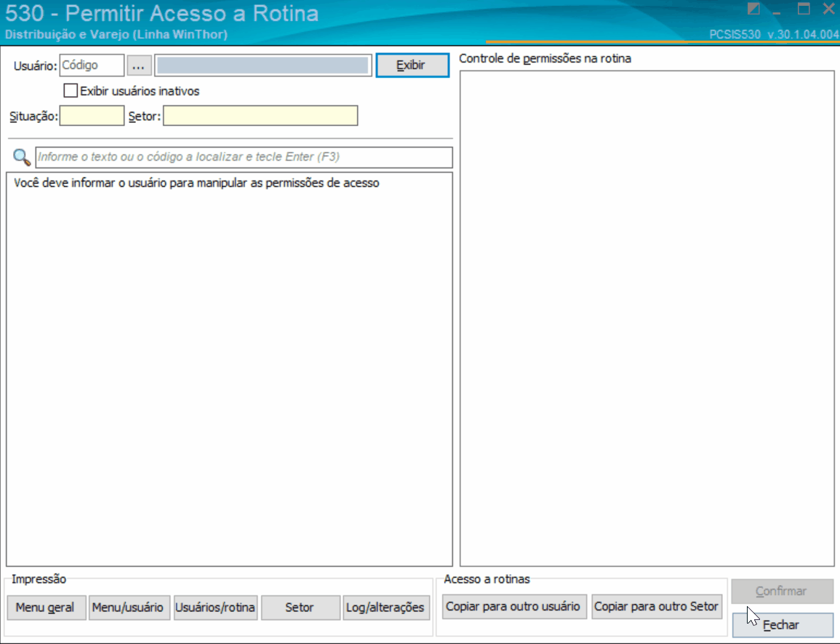Open user lookup with the '...' button
The width and height of the screenshot is (840, 644).
139,65
